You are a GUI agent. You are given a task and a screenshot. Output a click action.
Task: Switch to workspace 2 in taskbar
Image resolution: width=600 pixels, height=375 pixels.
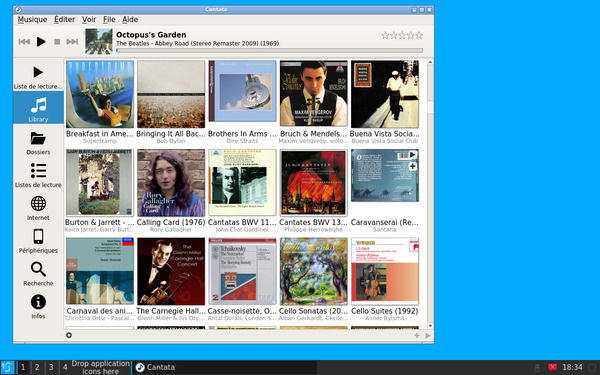click(x=37, y=368)
